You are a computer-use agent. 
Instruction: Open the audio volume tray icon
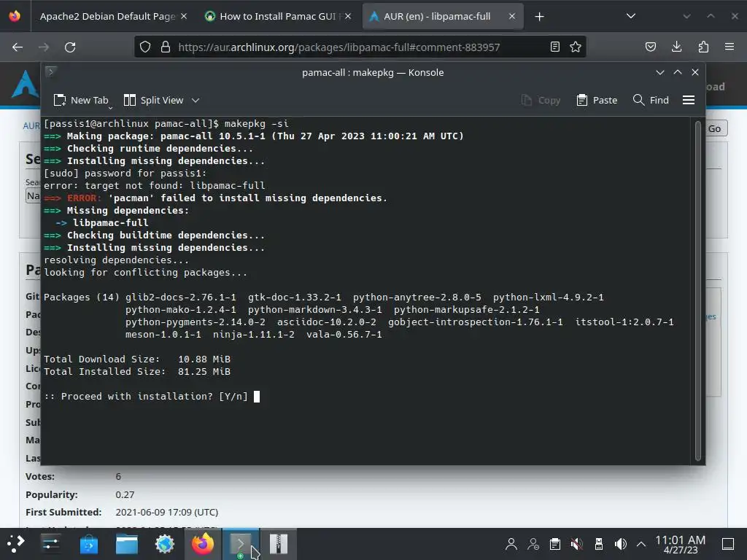coord(620,544)
